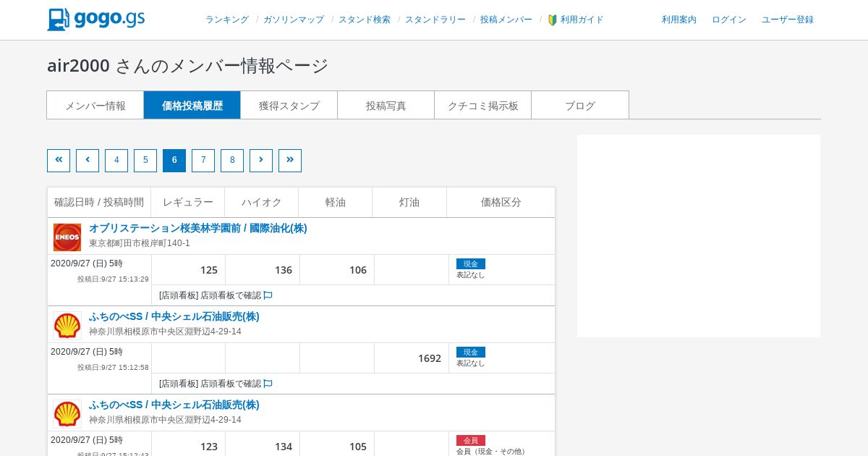Open スタンドラリー in the top navigation

pyautogui.click(x=435, y=20)
